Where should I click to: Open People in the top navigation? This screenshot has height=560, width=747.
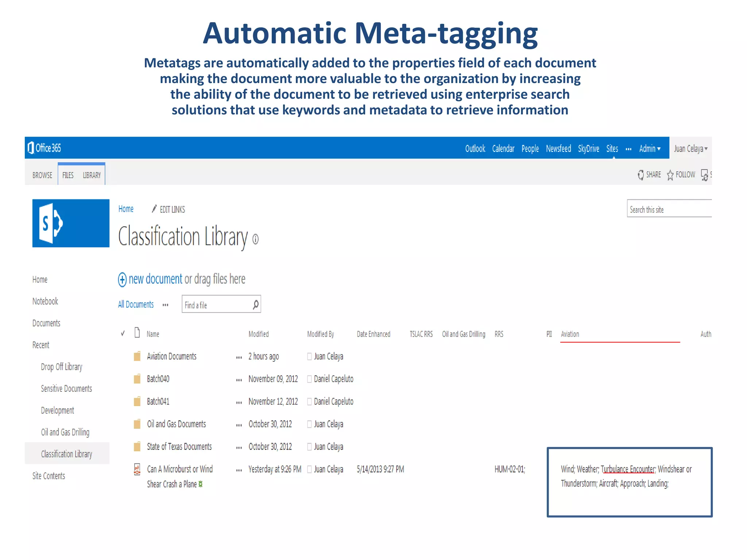point(530,148)
